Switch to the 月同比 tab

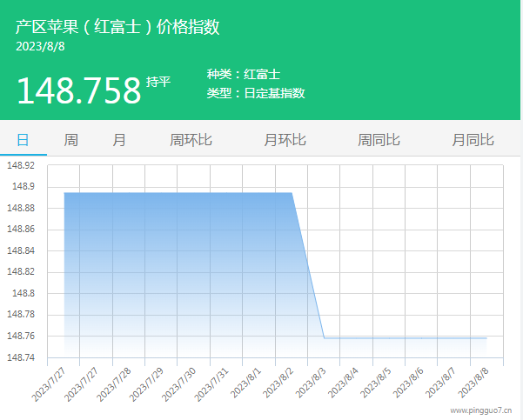point(473,140)
